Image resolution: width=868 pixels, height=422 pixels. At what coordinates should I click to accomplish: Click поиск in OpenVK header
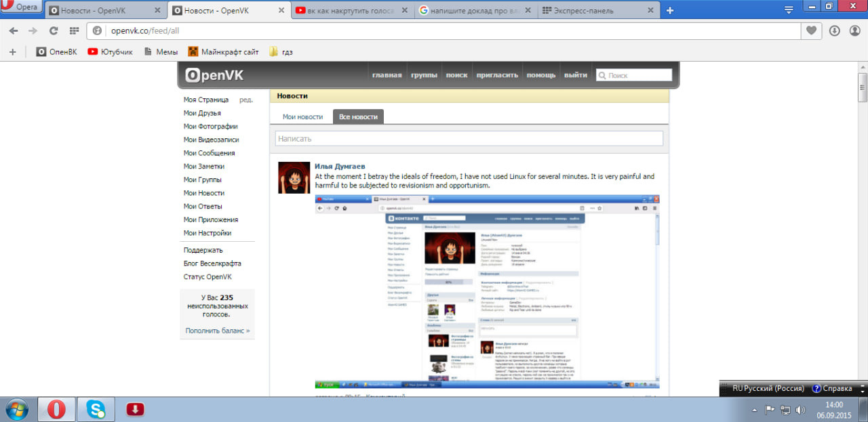pyautogui.click(x=456, y=75)
